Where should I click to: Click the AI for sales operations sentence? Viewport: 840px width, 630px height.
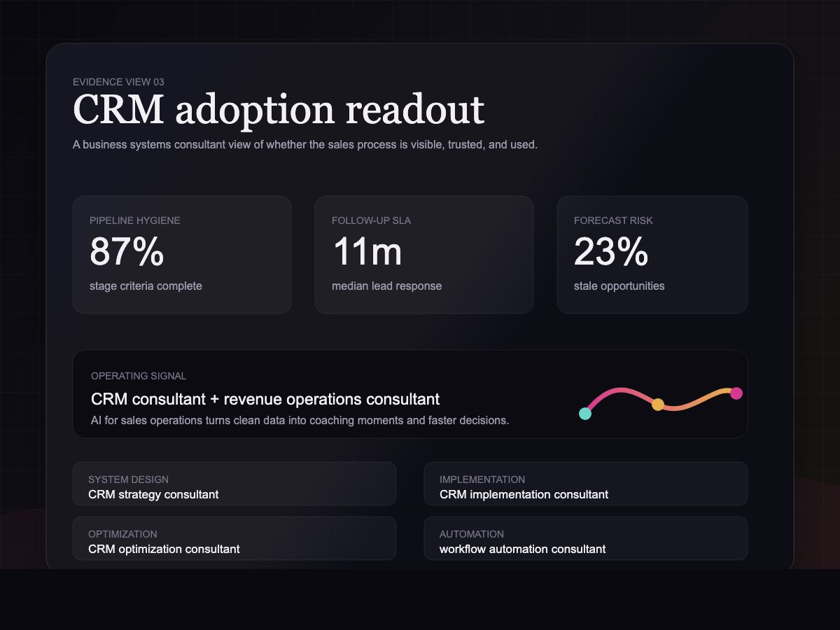300,421
